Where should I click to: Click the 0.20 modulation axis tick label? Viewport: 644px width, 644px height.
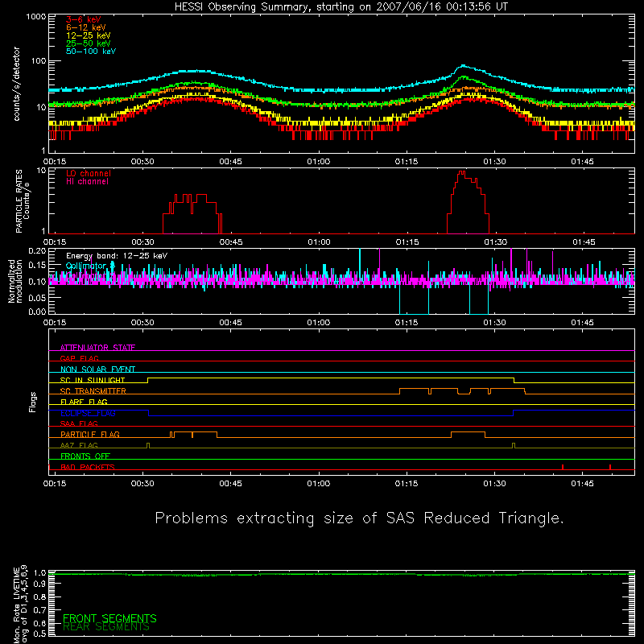[37, 251]
